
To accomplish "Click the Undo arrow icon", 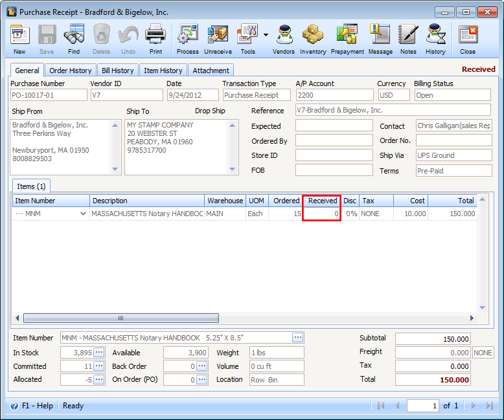I will [128, 35].
